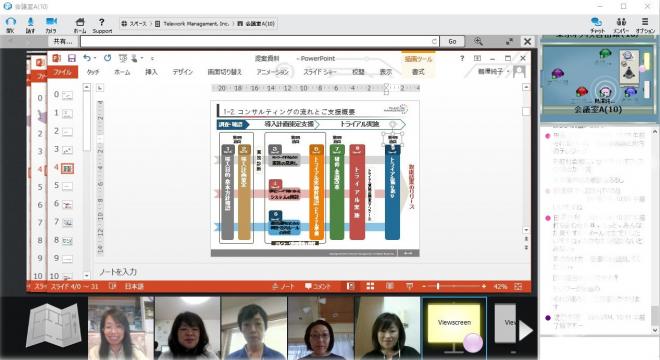Select webcam of woman in blue shirt
The width and height of the screenshot is (660, 360).
click(x=254, y=328)
